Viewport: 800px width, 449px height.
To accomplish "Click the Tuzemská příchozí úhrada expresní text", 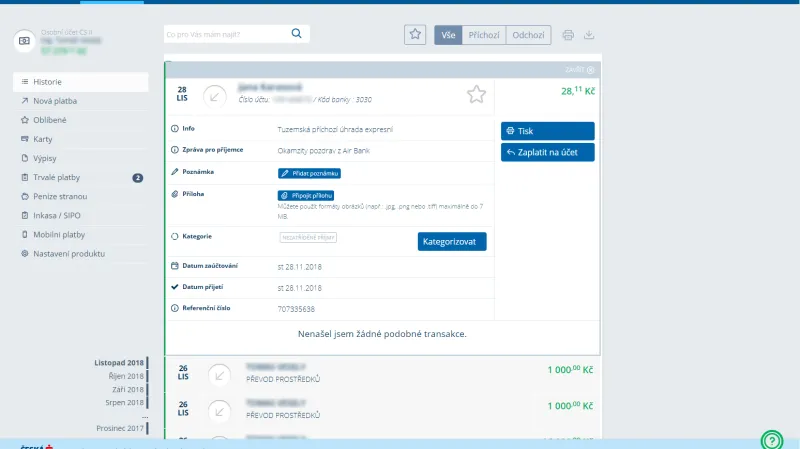I will [x=335, y=130].
